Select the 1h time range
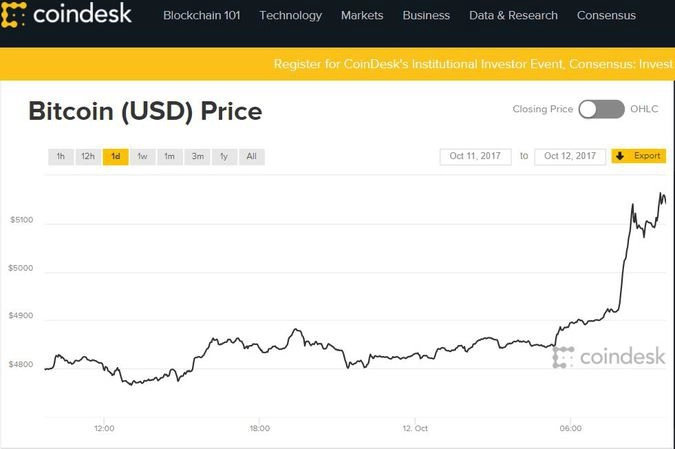The width and height of the screenshot is (675, 449). (60, 156)
